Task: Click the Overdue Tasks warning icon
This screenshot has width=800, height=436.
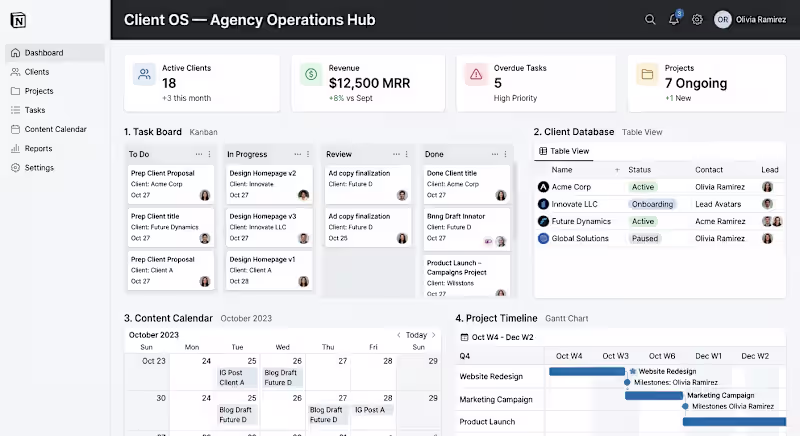Action: tap(476, 74)
